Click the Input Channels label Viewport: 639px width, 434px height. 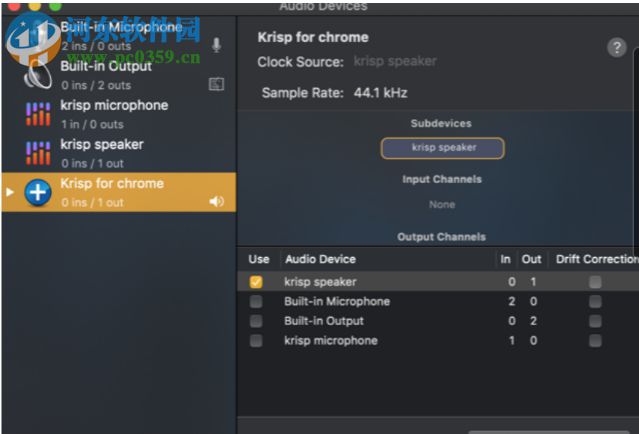[x=442, y=179]
